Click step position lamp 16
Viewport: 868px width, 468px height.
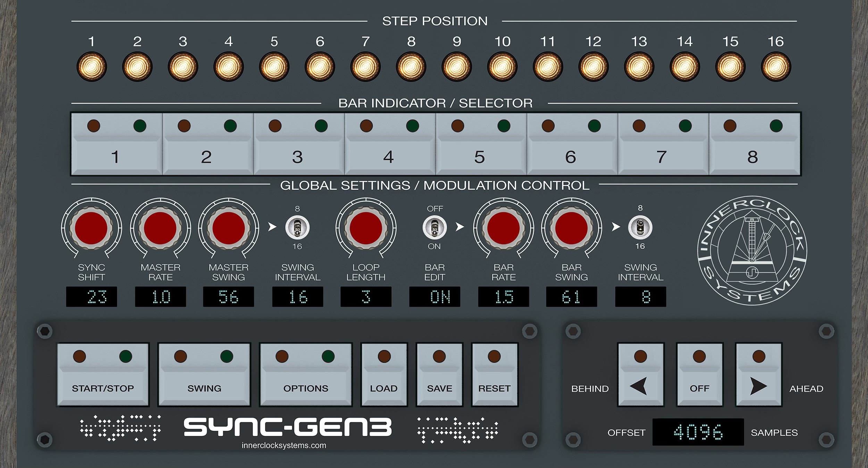point(776,67)
